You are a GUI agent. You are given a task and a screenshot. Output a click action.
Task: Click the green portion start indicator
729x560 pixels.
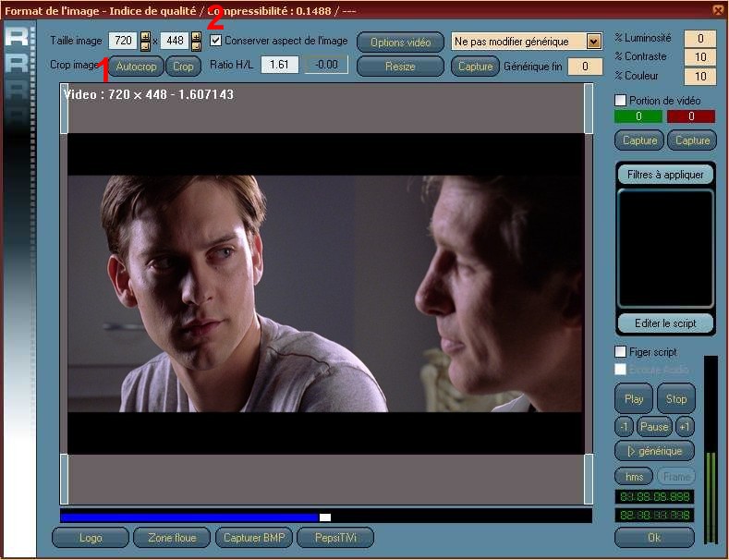tap(638, 116)
